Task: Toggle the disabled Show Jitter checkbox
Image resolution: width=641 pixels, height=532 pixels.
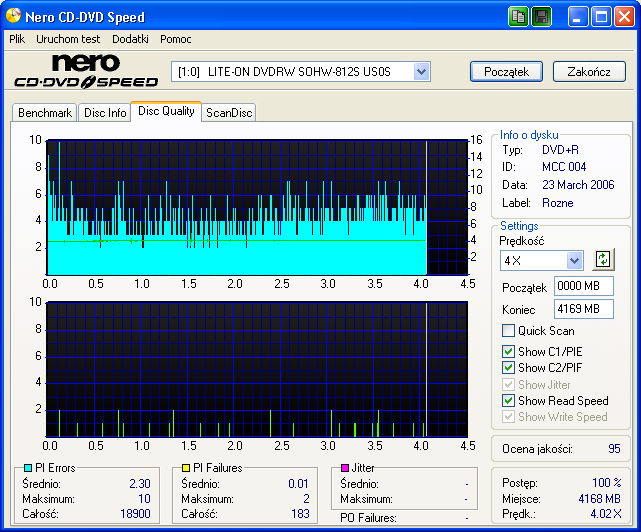Action: [508, 385]
